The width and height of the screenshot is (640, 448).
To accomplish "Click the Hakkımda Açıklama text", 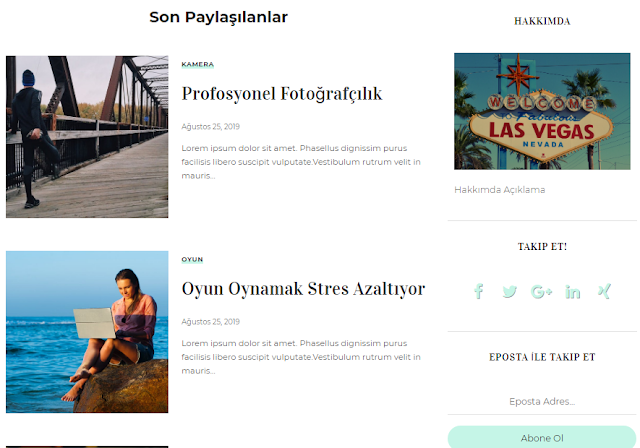I will tap(500, 190).
